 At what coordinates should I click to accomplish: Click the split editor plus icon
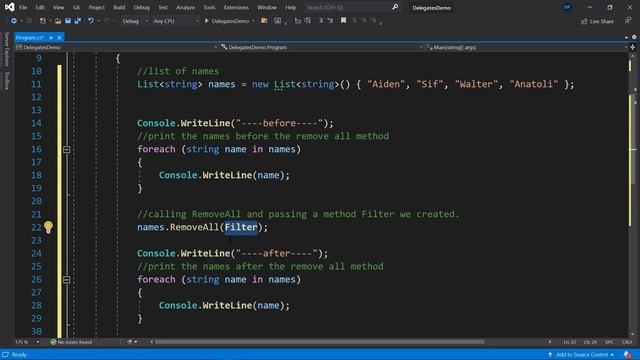click(x=633, y=47)
